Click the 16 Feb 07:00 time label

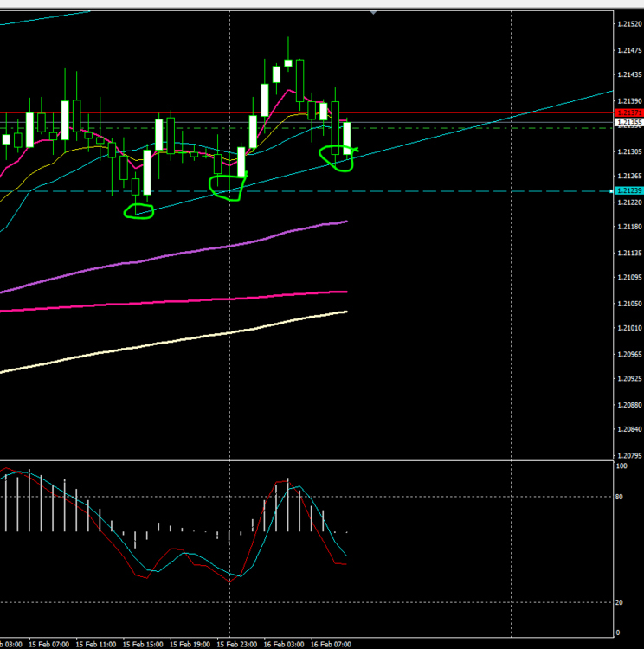click(331, 645)
